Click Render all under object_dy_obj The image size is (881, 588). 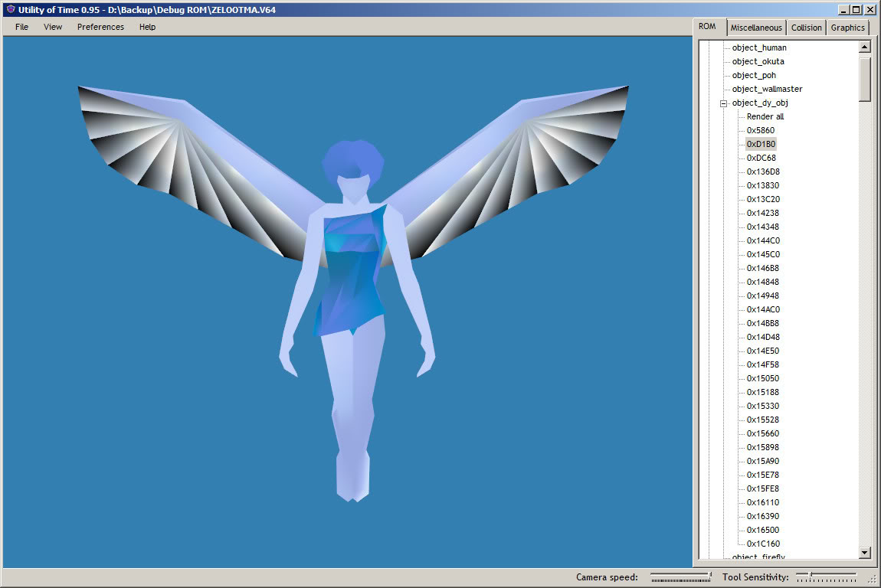[x=765, y=117]
